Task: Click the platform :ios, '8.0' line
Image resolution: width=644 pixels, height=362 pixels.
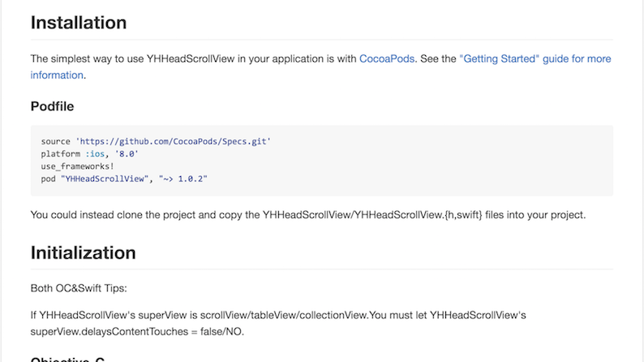Action: pyautogui.click(x=89, y=153)
